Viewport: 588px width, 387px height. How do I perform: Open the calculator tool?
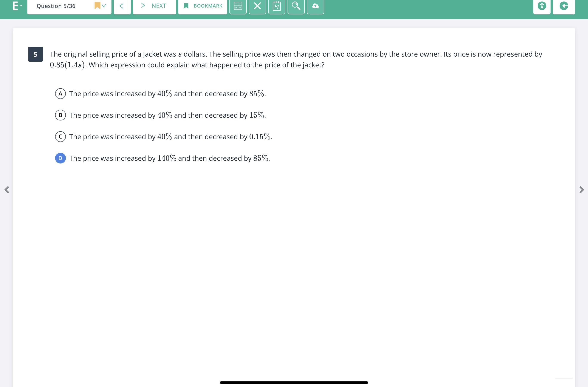[238, 6]
